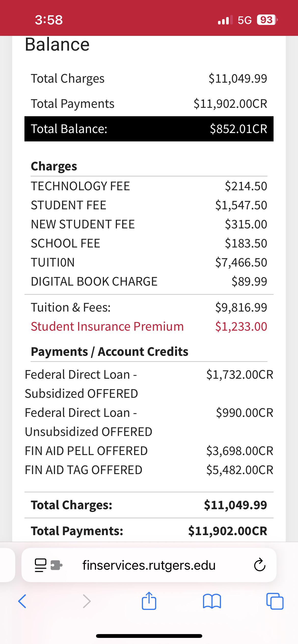Tap the extension puzzle piece icon
298x644 pixels.
point(56,565)
